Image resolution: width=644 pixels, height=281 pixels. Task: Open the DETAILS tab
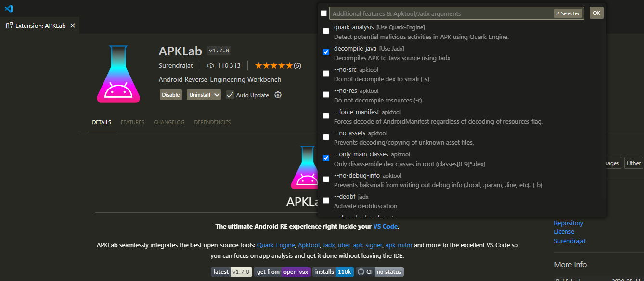pos(102,122)
